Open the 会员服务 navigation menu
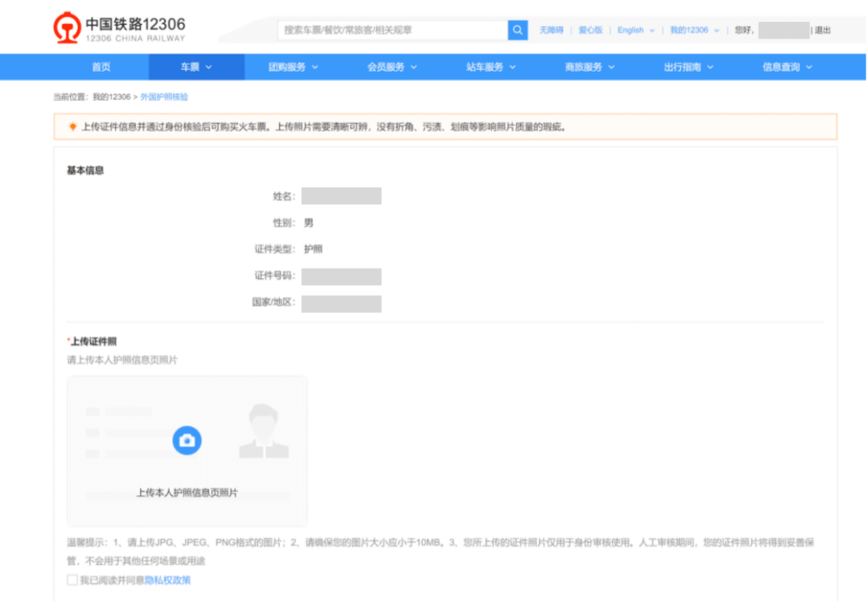 [x=392, y=68]
